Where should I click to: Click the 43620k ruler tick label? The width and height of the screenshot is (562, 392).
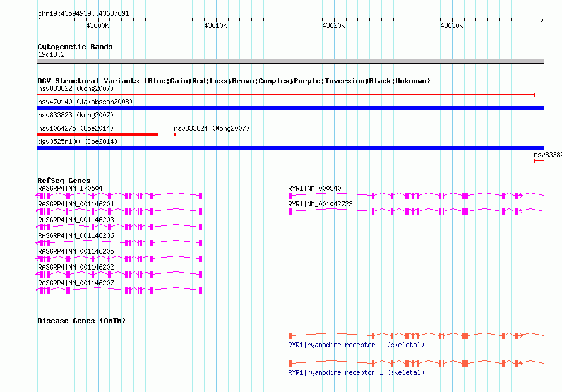333,25
